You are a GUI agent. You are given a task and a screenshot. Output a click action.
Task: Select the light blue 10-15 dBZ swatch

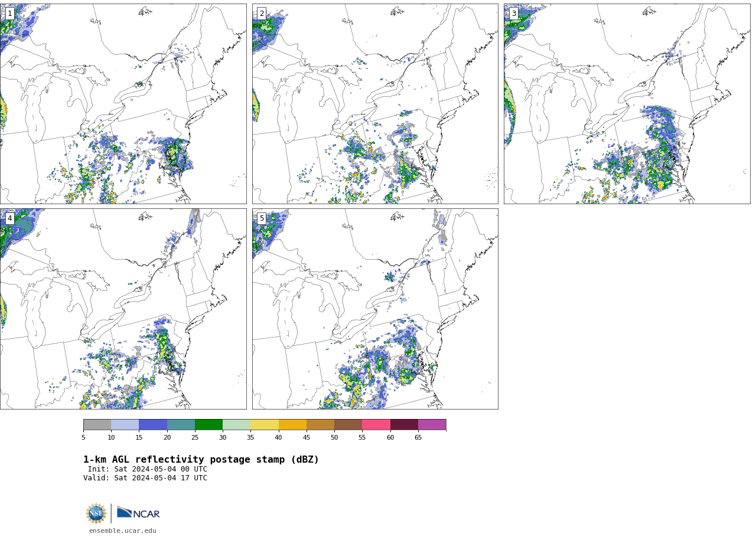pyautogui.click(x=125, y=425)
